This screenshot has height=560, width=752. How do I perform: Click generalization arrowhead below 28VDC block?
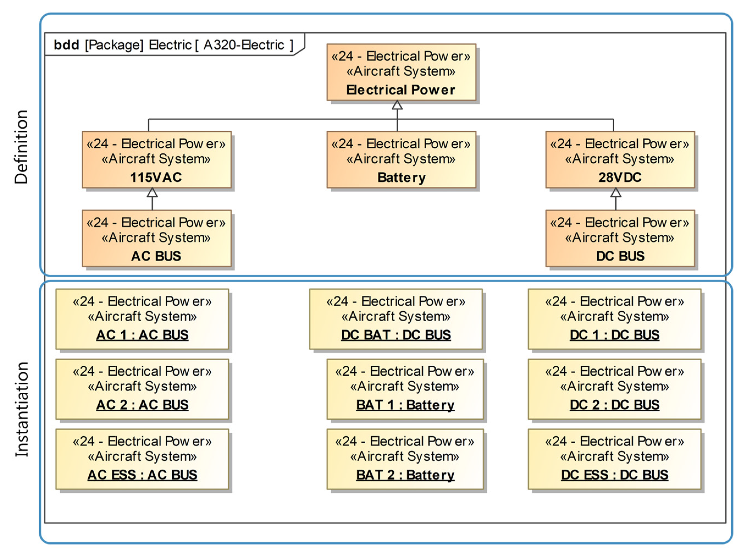[615, 193]
